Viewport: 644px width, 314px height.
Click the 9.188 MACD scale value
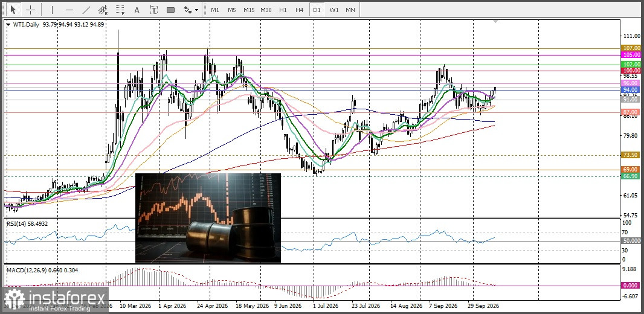point(630,269)
